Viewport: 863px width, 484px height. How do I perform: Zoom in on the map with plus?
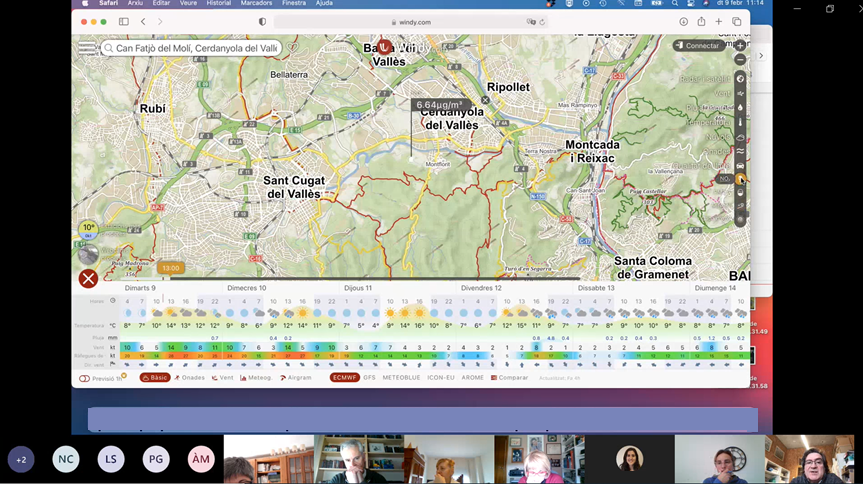point(740,46)
